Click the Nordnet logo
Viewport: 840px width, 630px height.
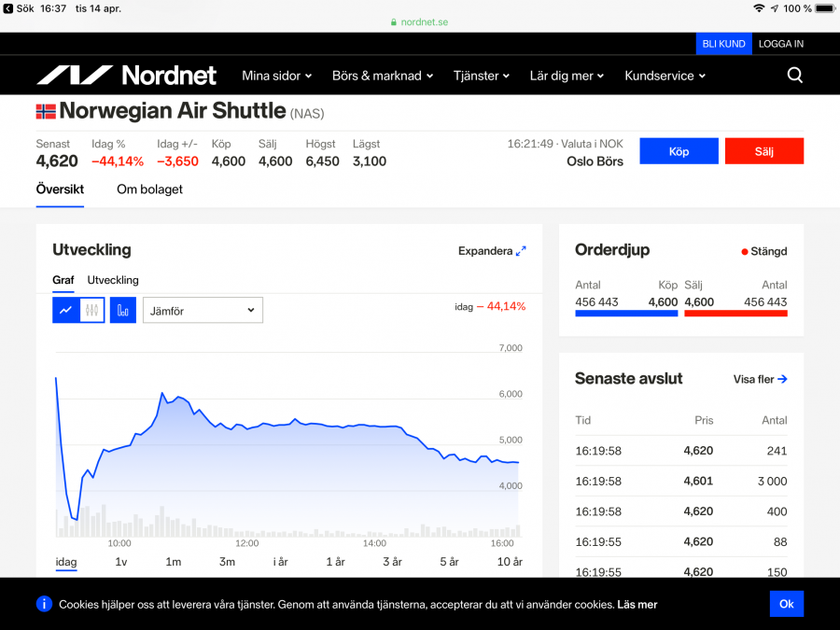[126, 76]
